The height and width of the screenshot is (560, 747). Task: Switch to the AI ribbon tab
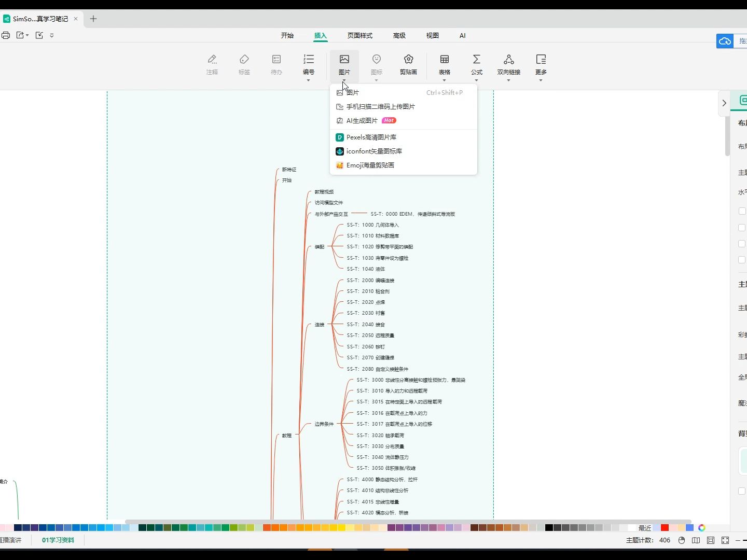[463, 36]
